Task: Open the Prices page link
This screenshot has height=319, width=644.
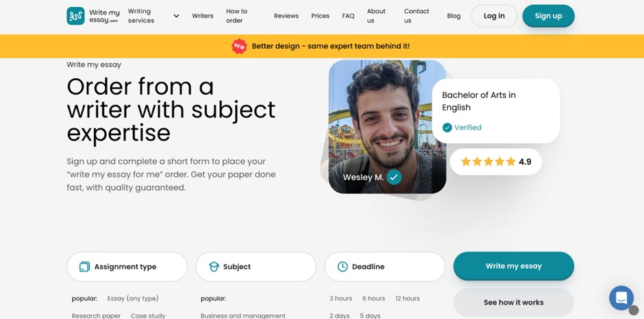Action: pyautogui.click(x=321, y=16)
